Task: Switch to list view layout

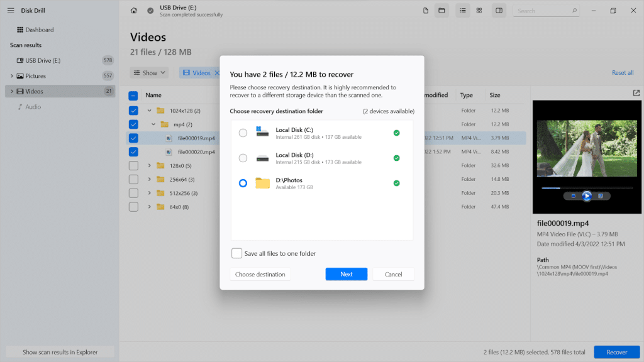Action: 463,11
